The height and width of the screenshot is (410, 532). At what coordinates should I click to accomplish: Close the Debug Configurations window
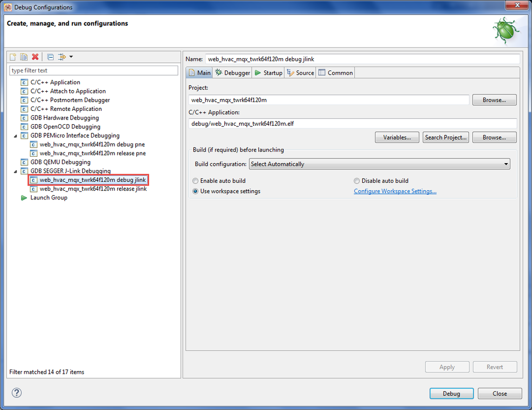point(517,5)
